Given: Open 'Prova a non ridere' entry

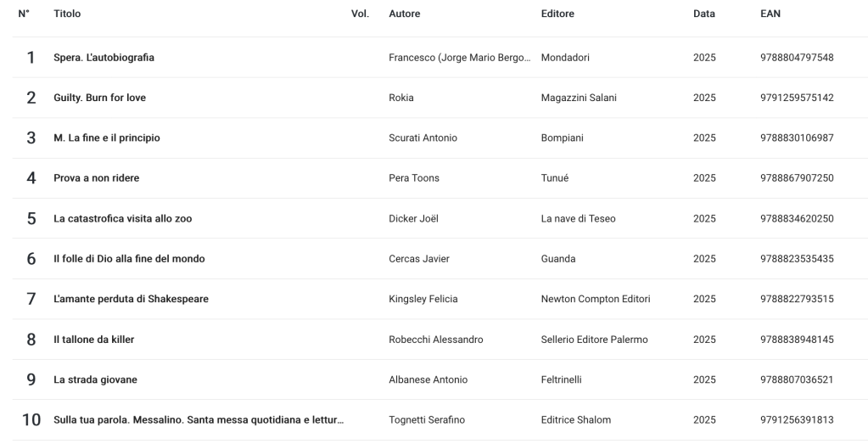Looking at the screenshot, I should tap(96, 178).
